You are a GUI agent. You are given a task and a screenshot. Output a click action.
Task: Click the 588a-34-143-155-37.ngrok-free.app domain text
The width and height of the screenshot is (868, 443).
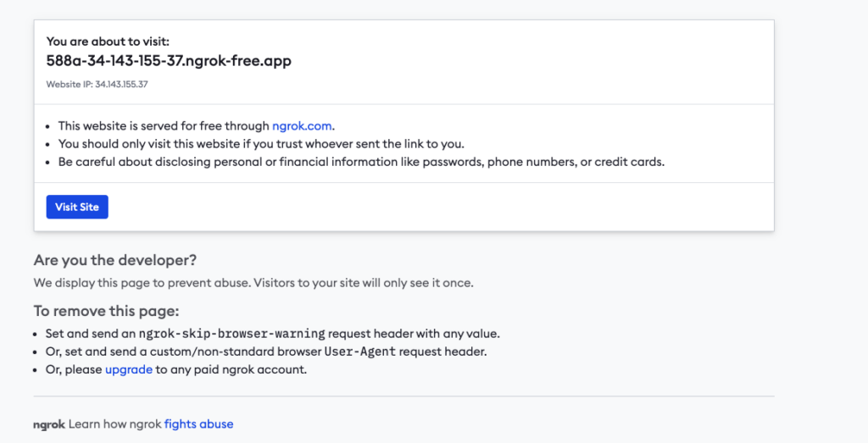pyautogui.click(x=169, y=61)
